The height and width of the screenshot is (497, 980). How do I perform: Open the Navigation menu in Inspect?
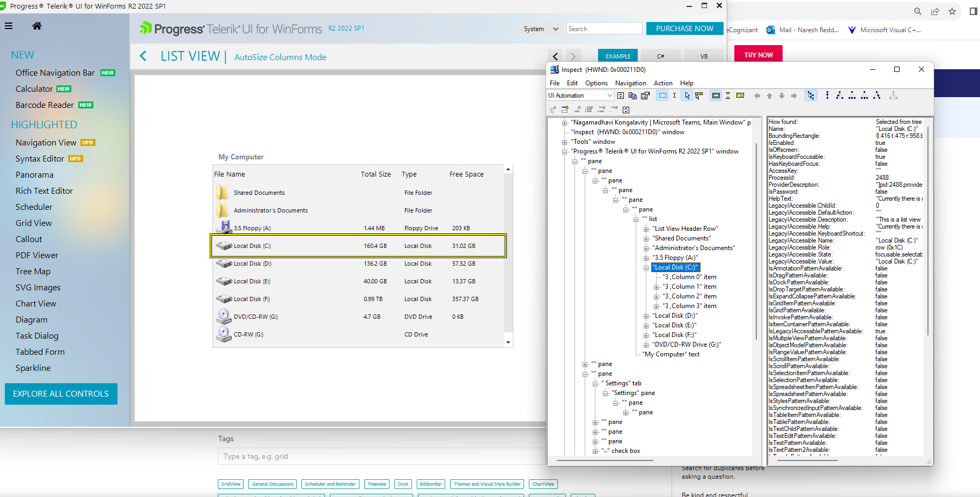pyautogui.click(x=630, y=83)
